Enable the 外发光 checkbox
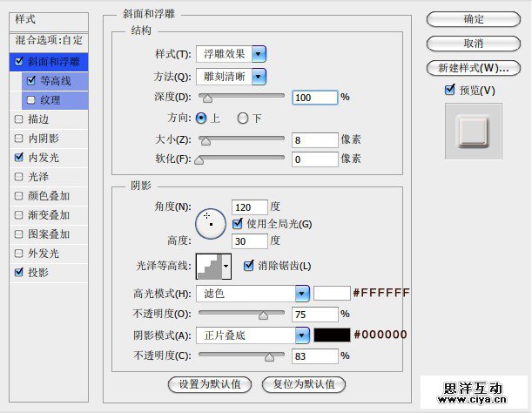Screen dimensions: 532x413 point(19,253)
